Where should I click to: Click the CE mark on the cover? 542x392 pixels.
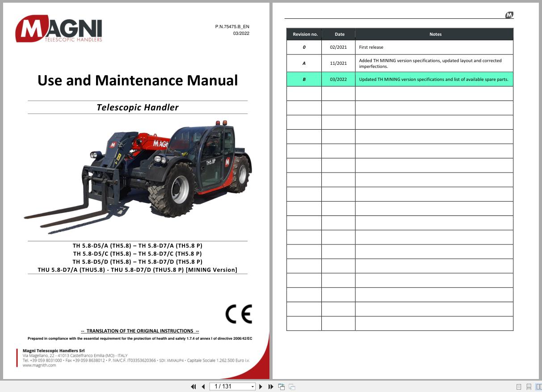click(x=239, y=314)
